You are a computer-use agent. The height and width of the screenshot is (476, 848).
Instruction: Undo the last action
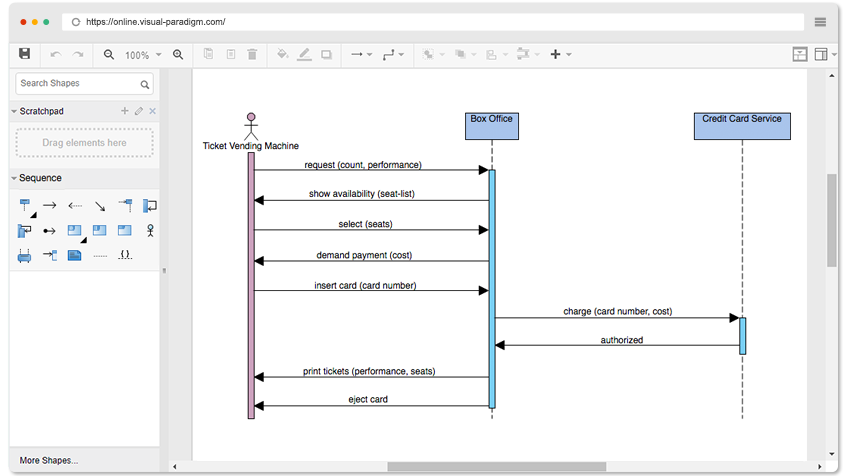[55, 55]
